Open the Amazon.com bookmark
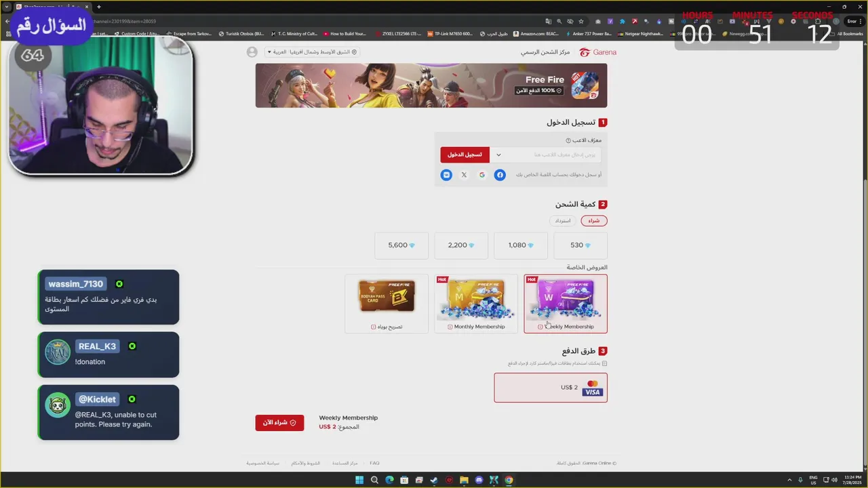The width and height of the screenshot is (868, 488). click(536, 33)
